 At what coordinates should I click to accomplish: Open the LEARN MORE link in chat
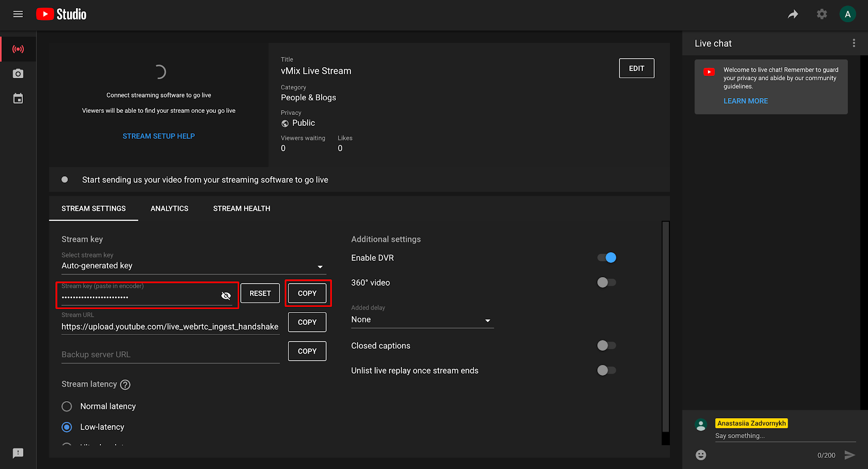(x=745, y=101)
